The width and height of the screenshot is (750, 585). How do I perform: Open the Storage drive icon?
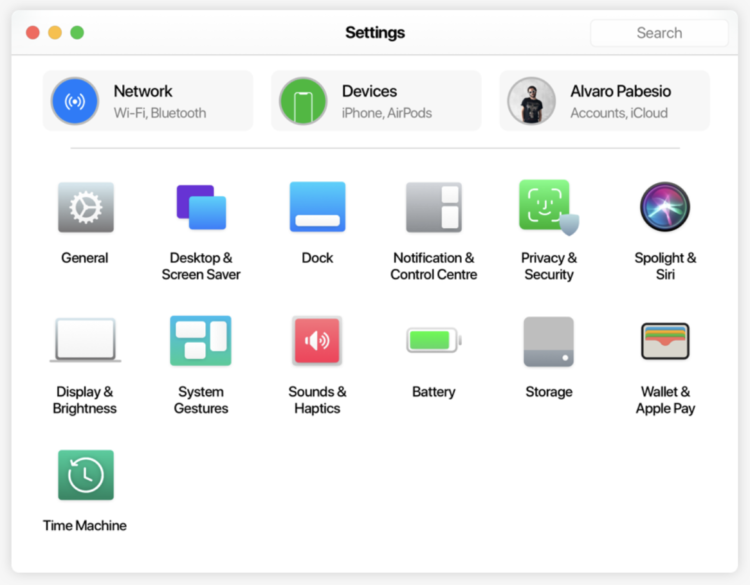[x=549, y=342]
